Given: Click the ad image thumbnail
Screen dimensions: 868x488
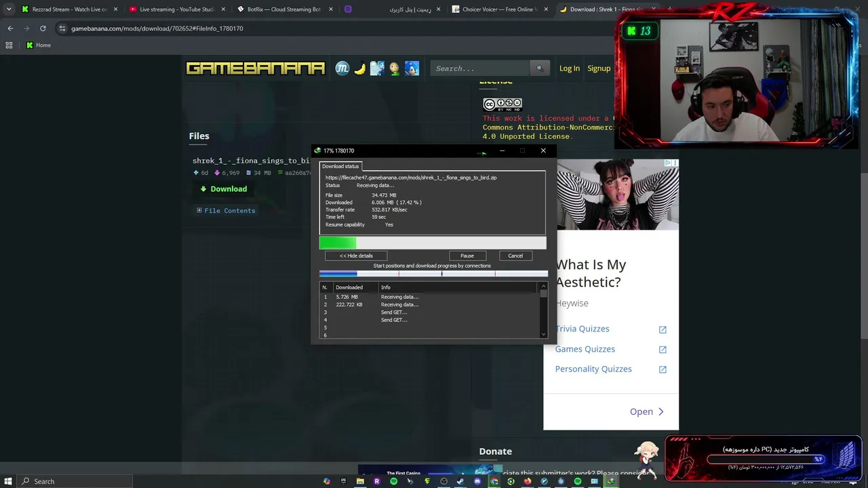Looking at the screenshot, I should (618, 195).
